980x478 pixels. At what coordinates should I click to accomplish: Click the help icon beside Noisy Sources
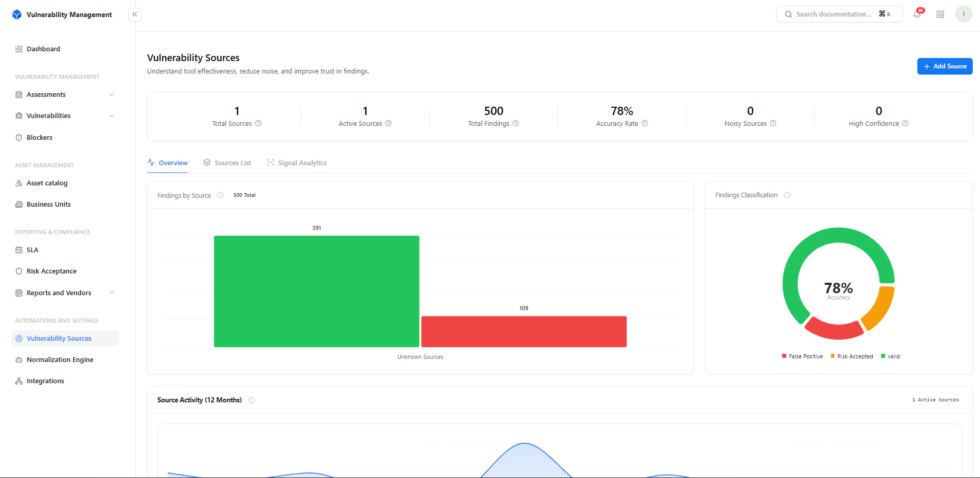click(x=773, y=123)
